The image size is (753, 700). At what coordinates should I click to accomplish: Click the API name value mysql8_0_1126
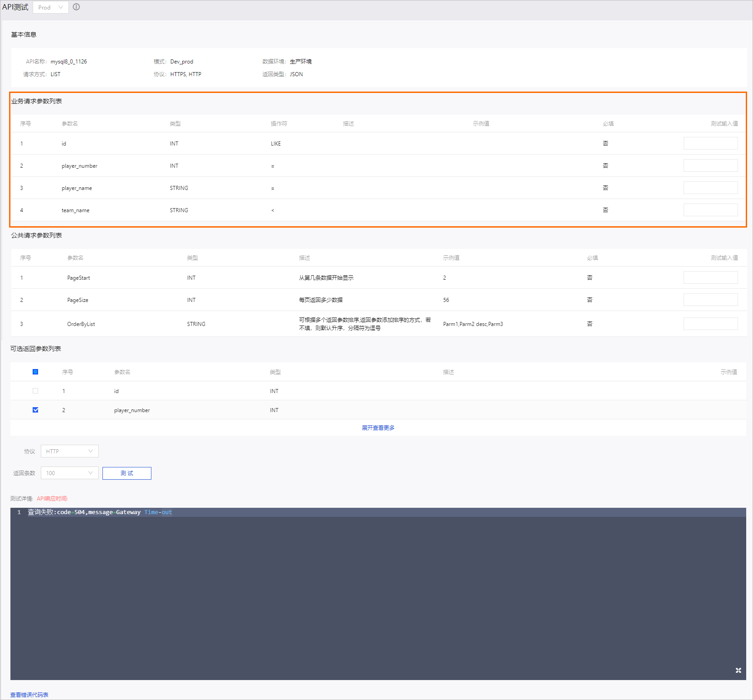click(68, 62)
